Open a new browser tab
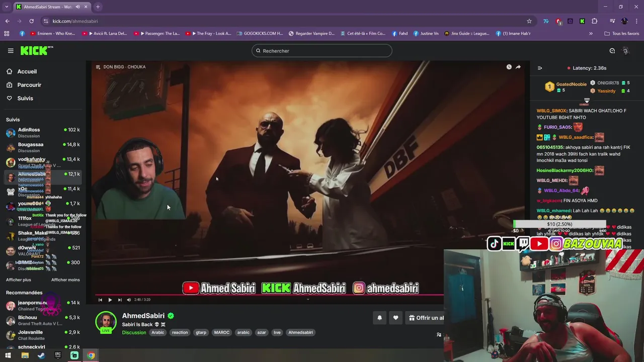This screenshot has width=644, height=362. 98,7
